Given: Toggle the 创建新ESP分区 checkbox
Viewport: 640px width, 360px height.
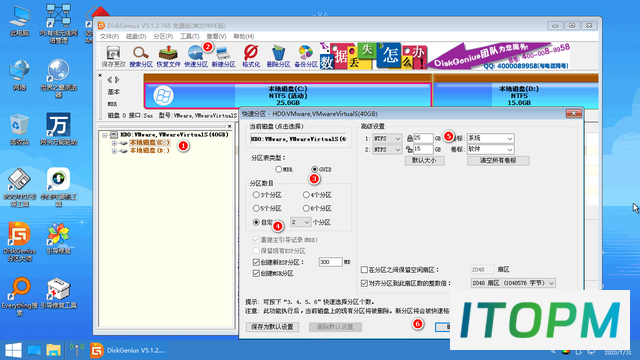Looking at the screenshot, I should [256, 262].
